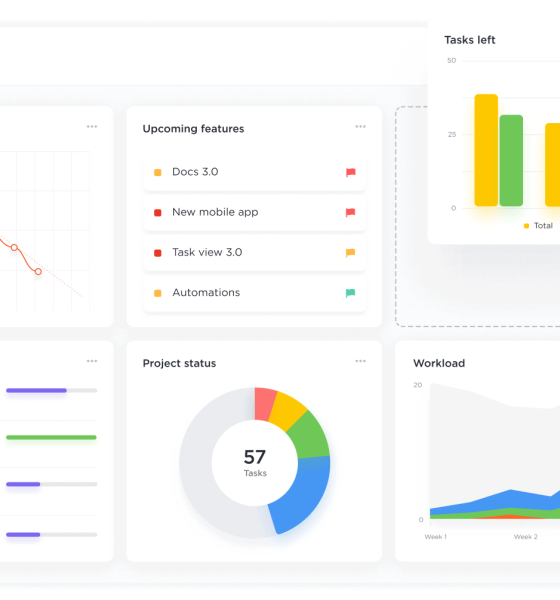Screen dimensions: 560x600
Task: Click the Workload widget title
Action: point(439,363)
